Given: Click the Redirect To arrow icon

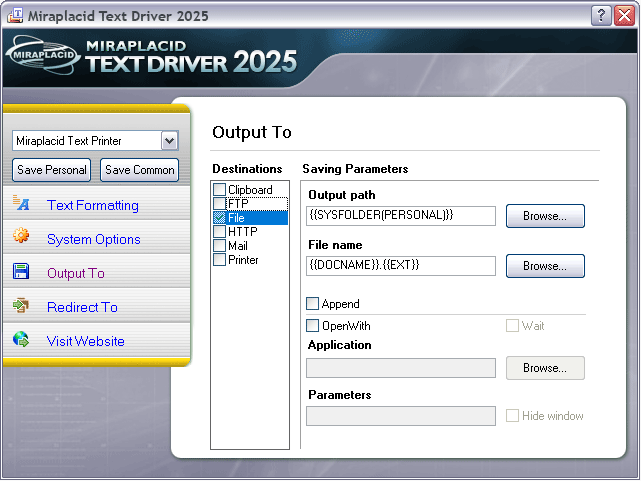Looking at the screenshot, I should coord(21,305).
